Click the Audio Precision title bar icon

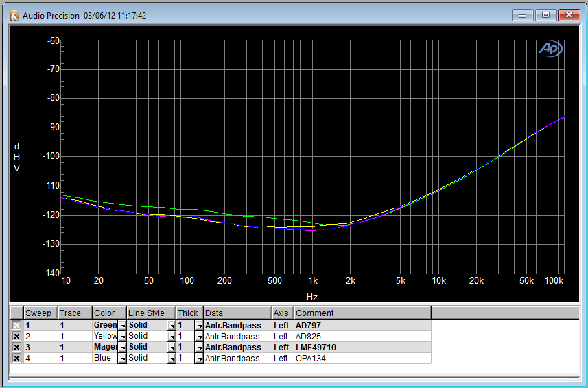(x=14, y=15)
